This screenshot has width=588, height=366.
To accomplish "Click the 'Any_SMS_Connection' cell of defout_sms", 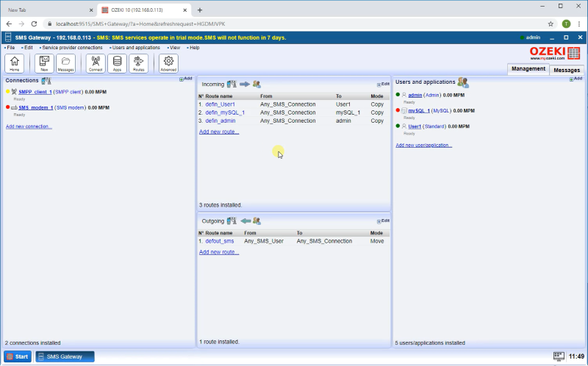I will point(324,241).
